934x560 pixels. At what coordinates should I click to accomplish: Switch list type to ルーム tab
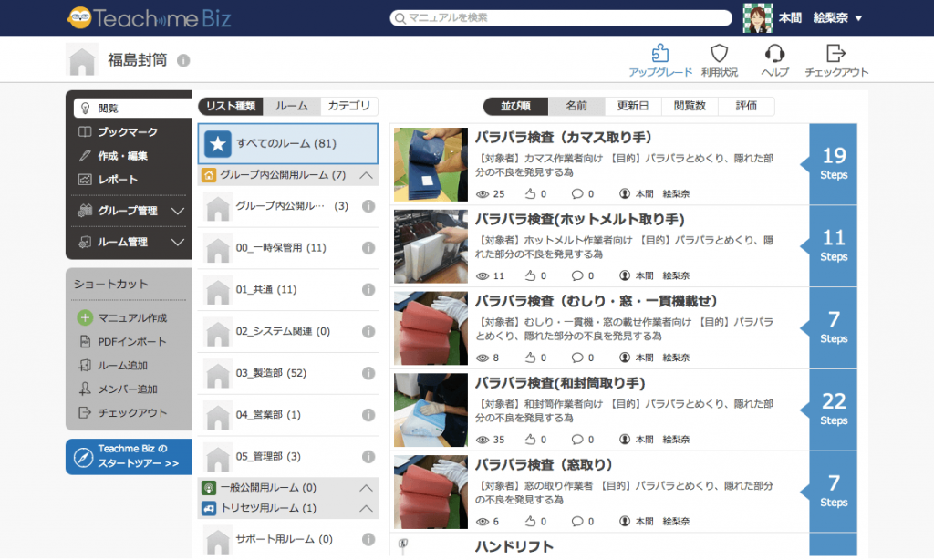pyautogui.click(x=292, y=106)
